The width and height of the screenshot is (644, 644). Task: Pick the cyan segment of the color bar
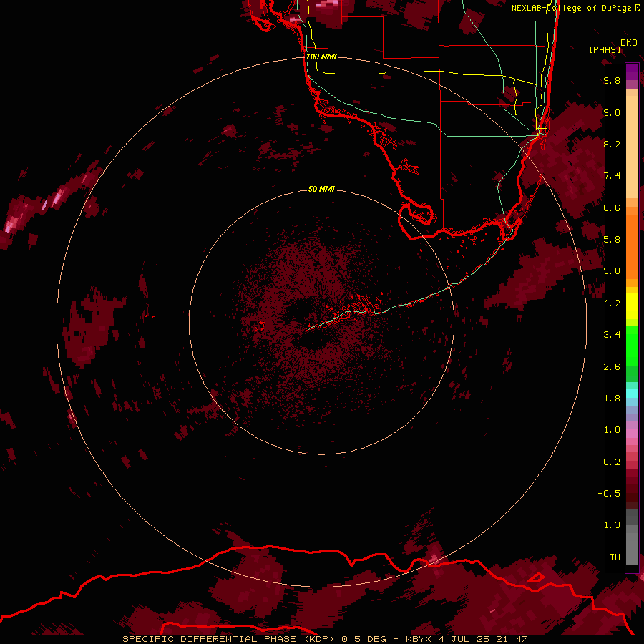pyautogui.click(x=632, y=394)
